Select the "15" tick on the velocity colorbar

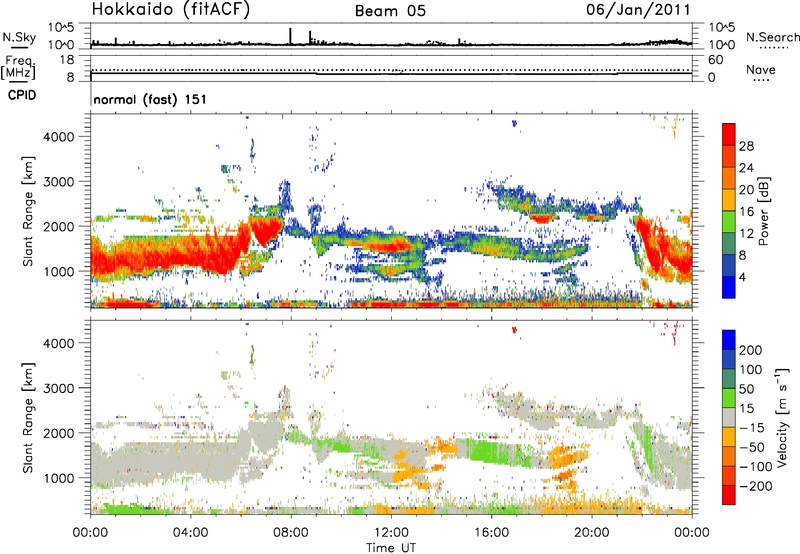click(746, 409)
